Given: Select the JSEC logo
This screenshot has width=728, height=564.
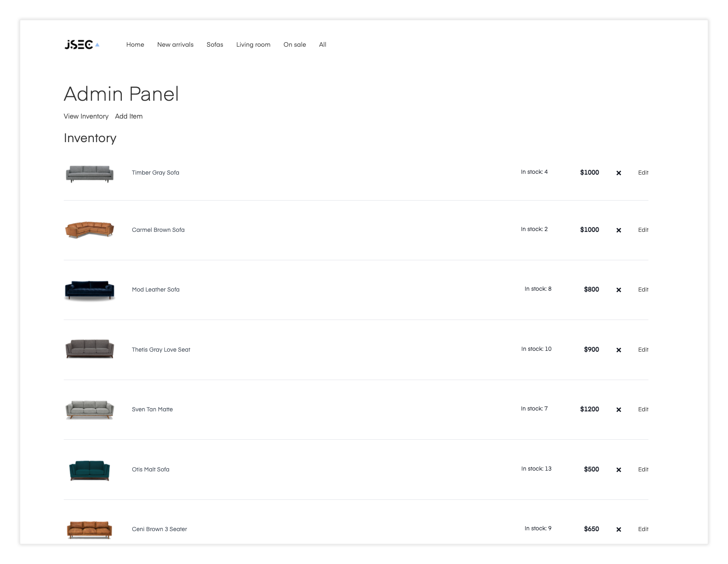Looking at the screenshot, I should [x=81, y=45].
